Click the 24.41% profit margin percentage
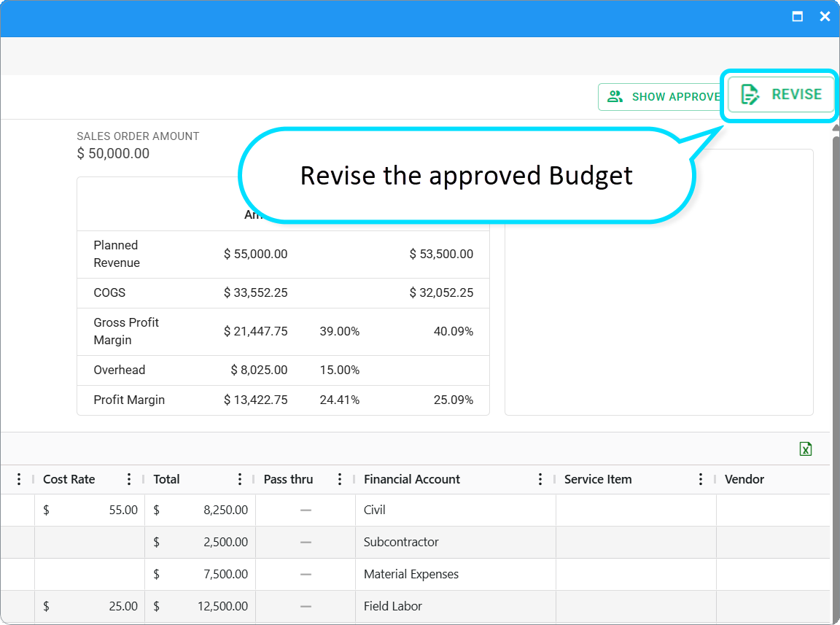The width and height of the screenshot is (840, 625). 340,400
